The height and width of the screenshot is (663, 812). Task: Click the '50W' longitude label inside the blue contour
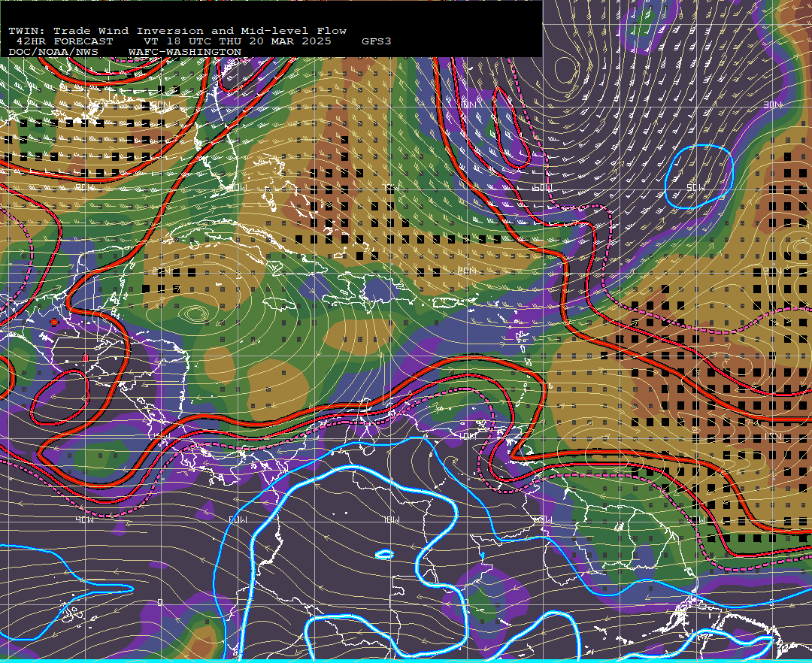[695, 187]
